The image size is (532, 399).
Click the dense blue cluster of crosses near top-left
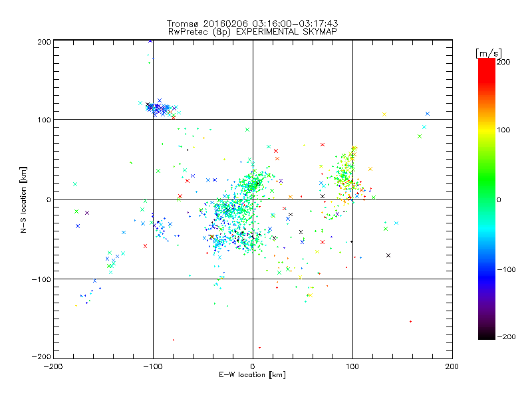[160, 108]
